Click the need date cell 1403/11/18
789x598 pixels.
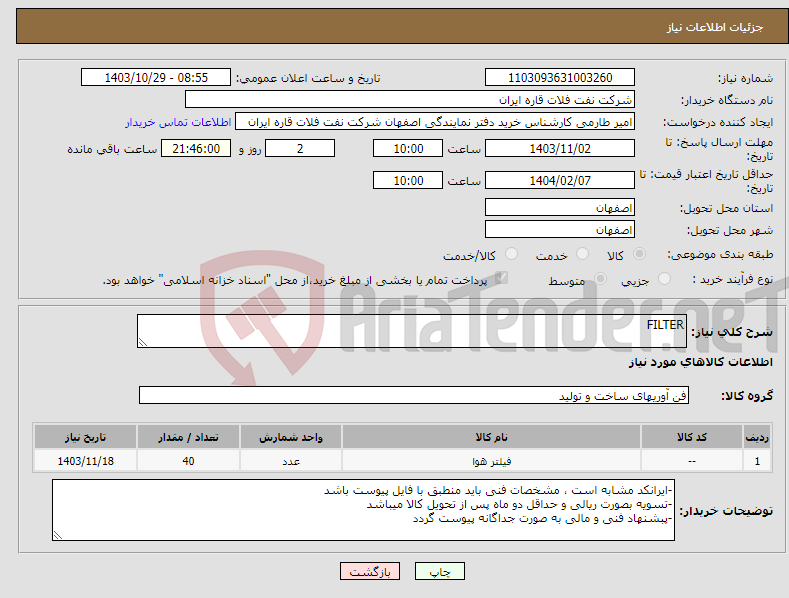(86, 461)
